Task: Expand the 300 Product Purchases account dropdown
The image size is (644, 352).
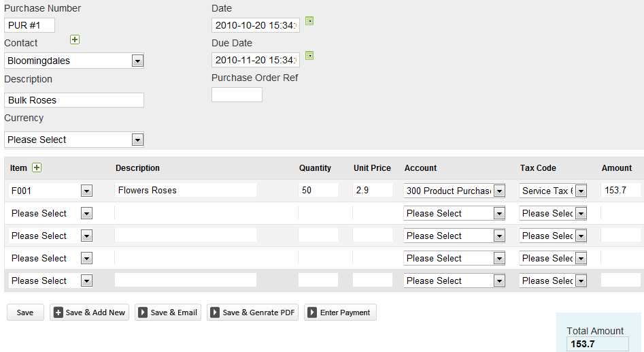Action: click(x=499, y=191)
